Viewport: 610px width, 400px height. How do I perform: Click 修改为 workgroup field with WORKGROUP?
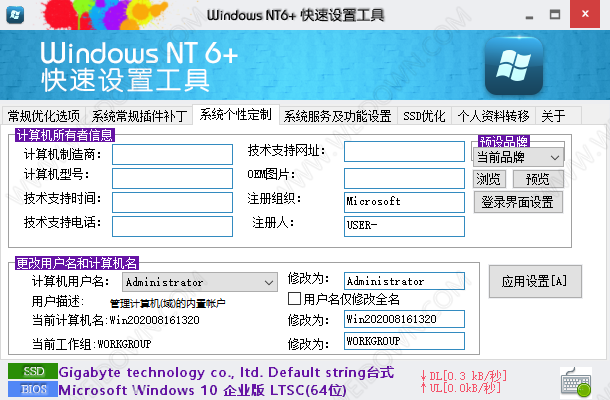tap(404, 341)
